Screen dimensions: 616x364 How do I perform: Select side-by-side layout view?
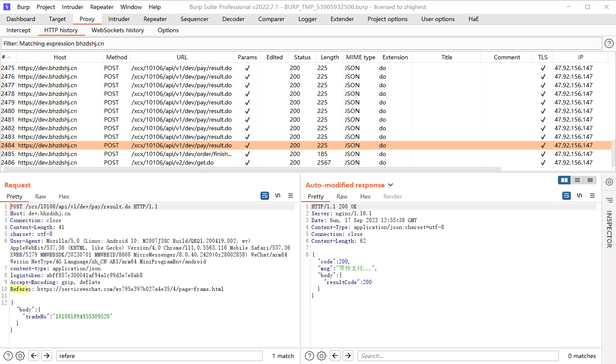(564, 180)
